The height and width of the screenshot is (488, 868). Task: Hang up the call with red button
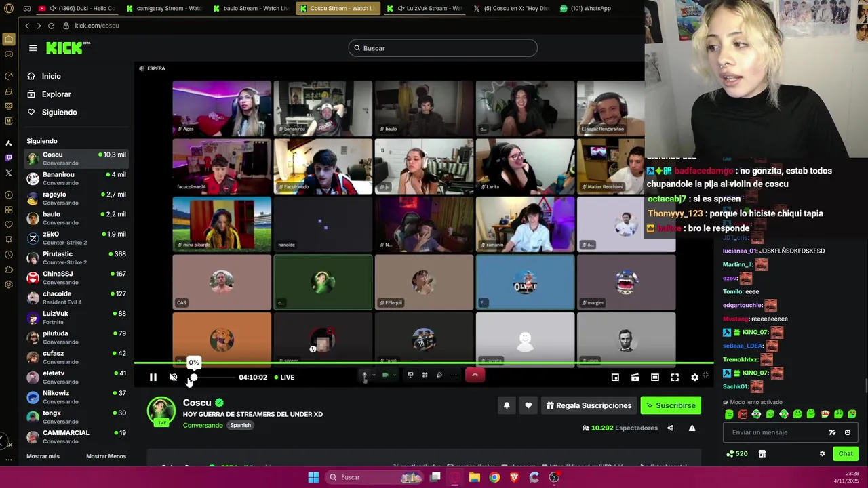[475, 375]
